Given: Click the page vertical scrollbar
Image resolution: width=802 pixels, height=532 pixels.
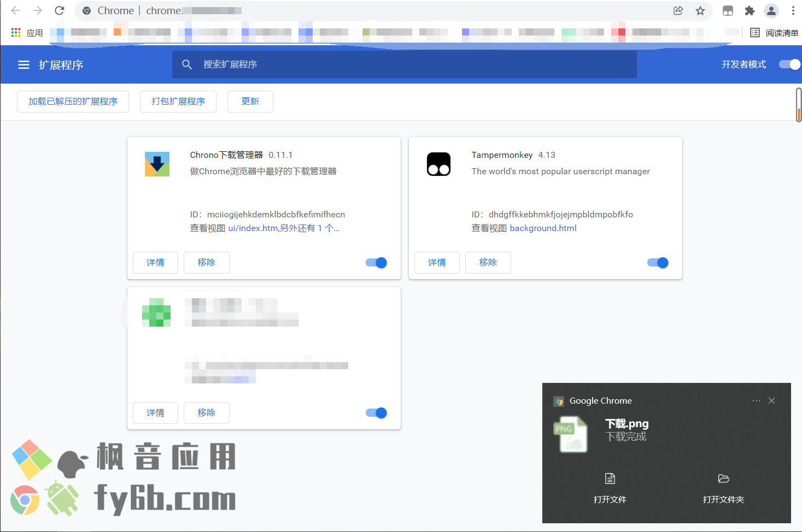Looking at the screenshot, I should [x=799, y=105].
